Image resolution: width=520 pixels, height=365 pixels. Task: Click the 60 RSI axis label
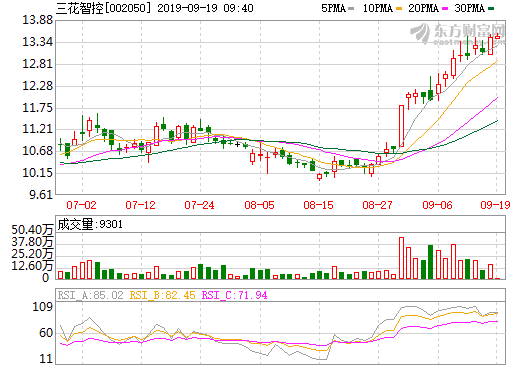pyautogui.click(x=46, y=333)
